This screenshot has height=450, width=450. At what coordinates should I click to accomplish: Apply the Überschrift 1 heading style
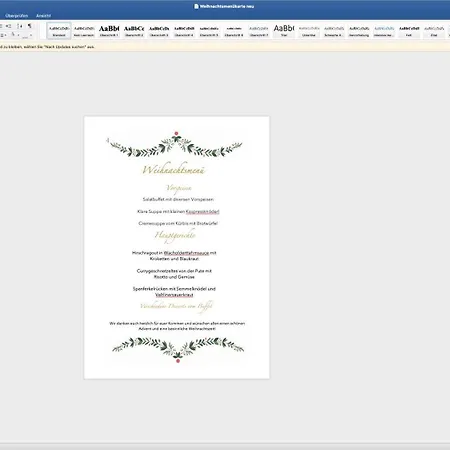109,31
